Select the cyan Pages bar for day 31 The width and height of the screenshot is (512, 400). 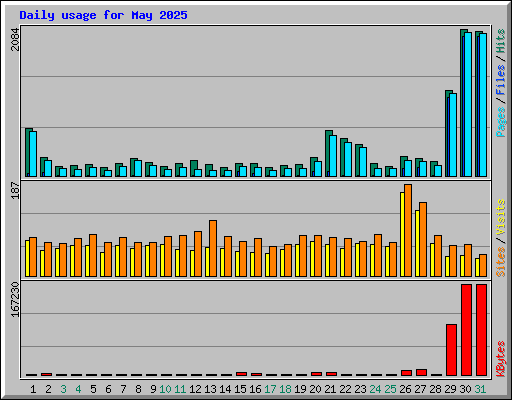[x=483, y=105]
